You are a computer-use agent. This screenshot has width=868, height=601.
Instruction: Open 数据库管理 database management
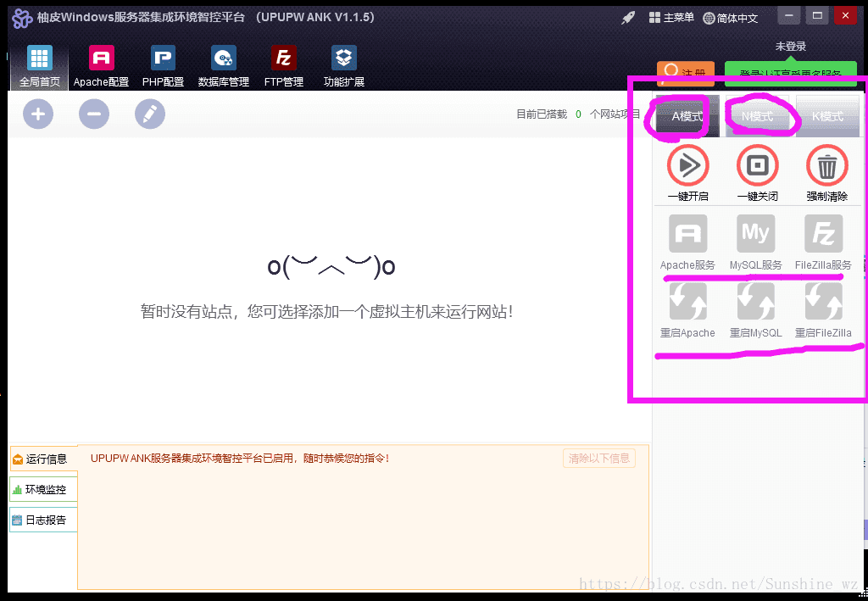[224, 66]
